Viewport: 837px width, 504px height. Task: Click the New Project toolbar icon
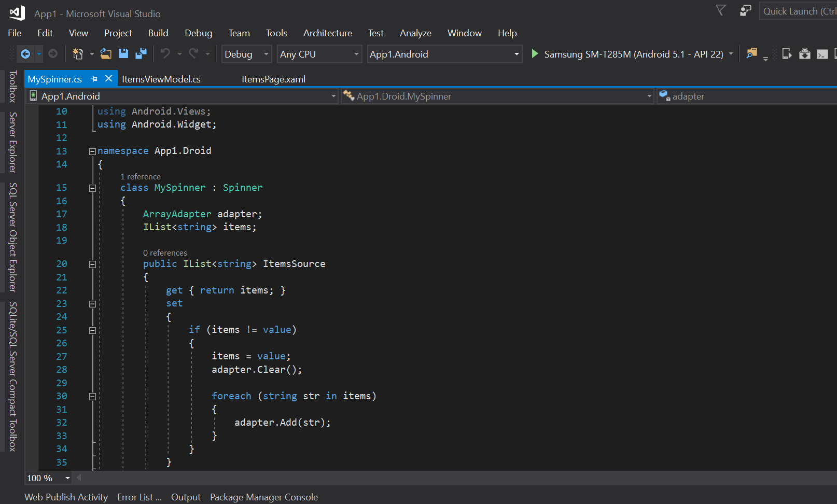[78, 53]
